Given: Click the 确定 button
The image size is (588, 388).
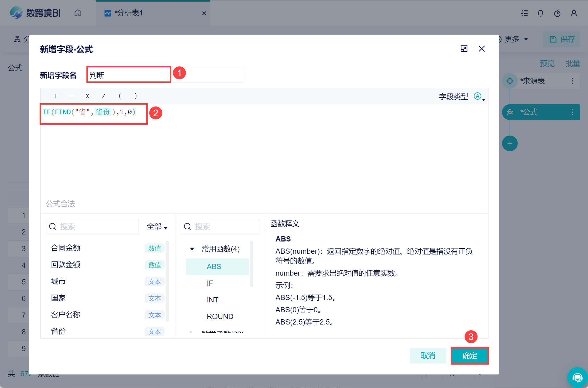Looking at the screenshot, I should (x=470, y=355).
